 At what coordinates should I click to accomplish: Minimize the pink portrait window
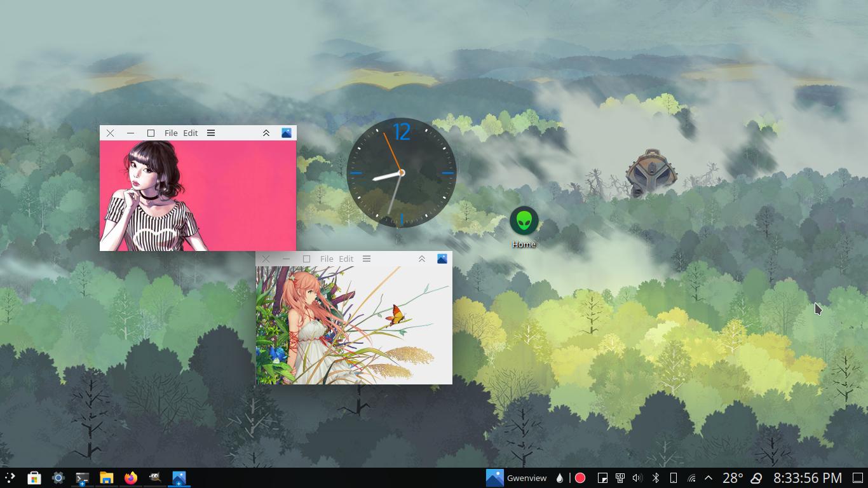(x=130, y=133)
